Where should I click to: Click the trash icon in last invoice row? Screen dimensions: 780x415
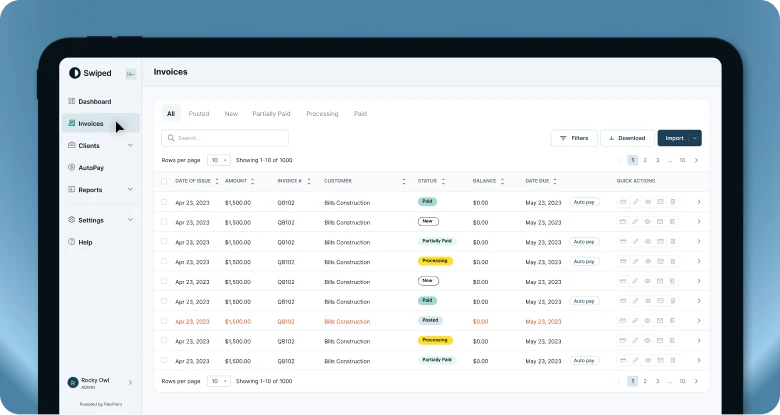tap(673, 360)
